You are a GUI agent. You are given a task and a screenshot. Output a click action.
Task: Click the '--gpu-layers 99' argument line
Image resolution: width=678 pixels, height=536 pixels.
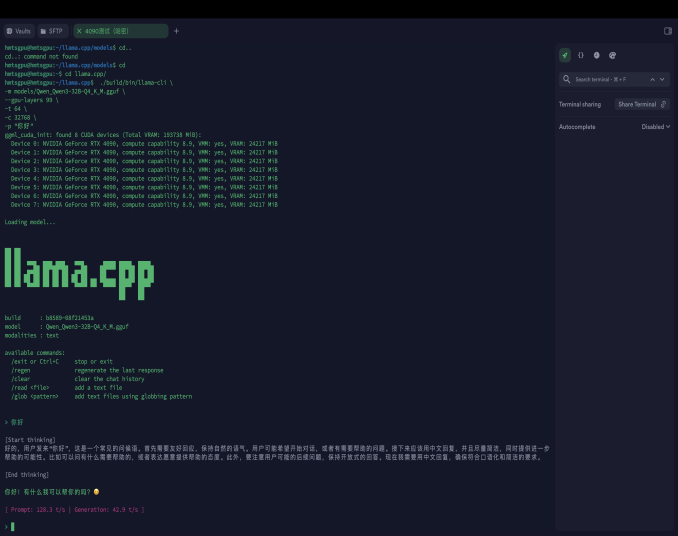pyautogui.click(x=31, y=100)
